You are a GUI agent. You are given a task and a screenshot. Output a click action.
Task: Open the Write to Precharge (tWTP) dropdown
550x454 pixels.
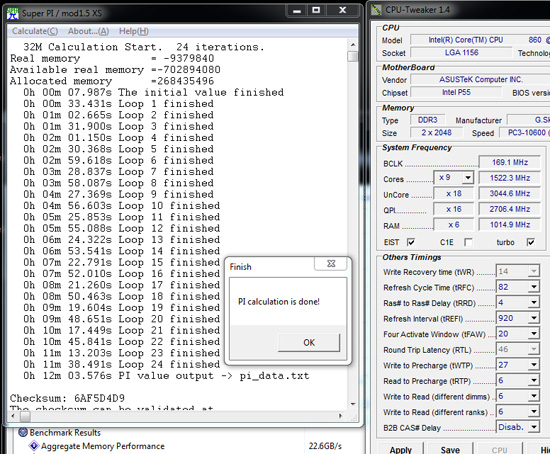point(534,365)
